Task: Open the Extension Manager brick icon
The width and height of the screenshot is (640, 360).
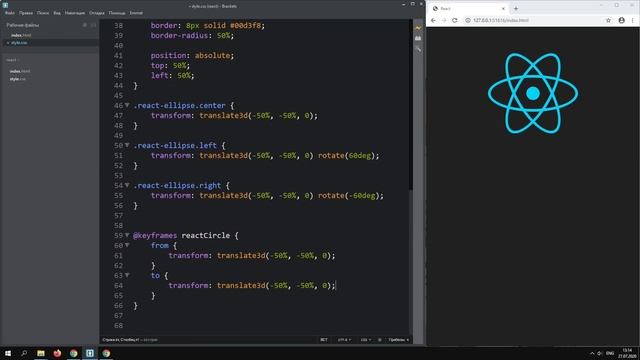Action: coord(418,38)
